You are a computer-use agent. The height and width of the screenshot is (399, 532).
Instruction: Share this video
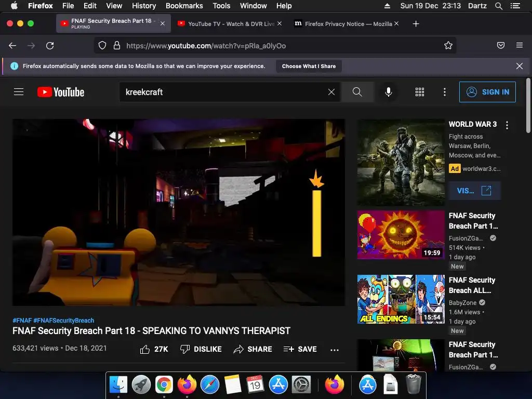253,349
